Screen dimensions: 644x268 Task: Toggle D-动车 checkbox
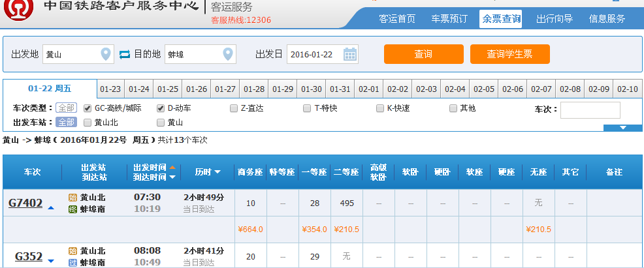[161, 108]
